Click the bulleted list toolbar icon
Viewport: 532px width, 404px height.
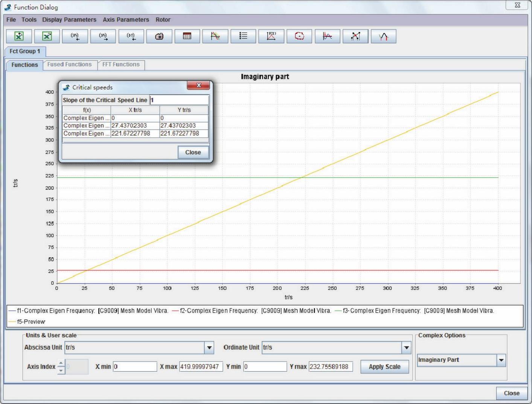point(243,36)
